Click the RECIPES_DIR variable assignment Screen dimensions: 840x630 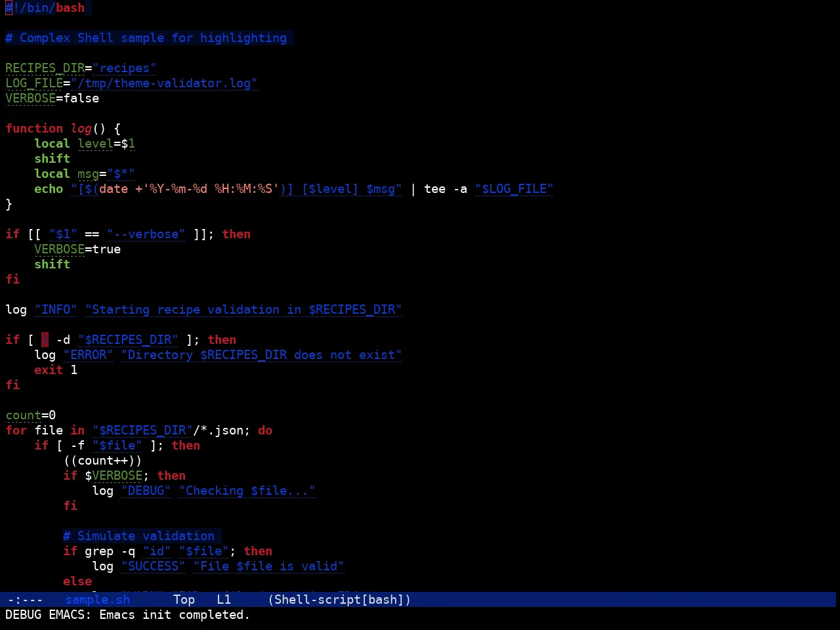81,68
